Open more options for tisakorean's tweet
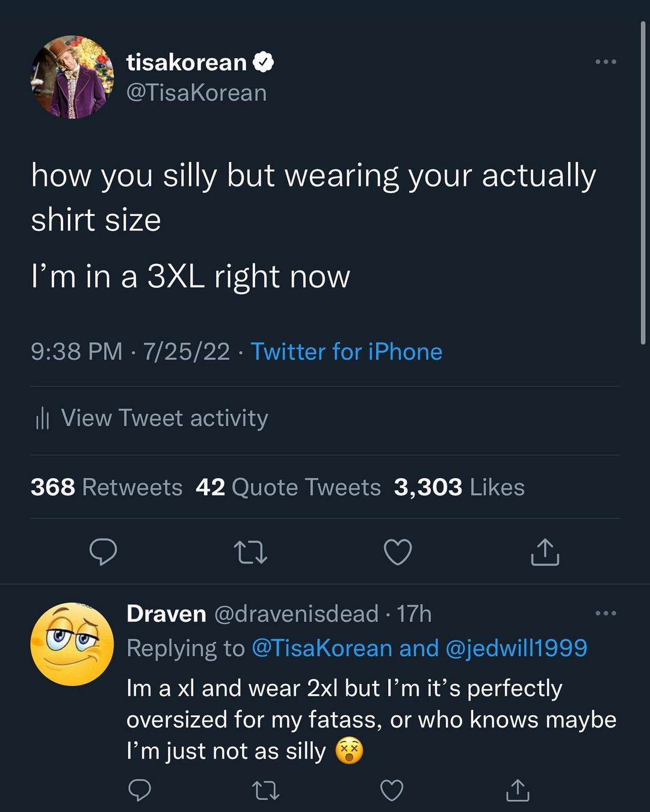 pos(605,62)
